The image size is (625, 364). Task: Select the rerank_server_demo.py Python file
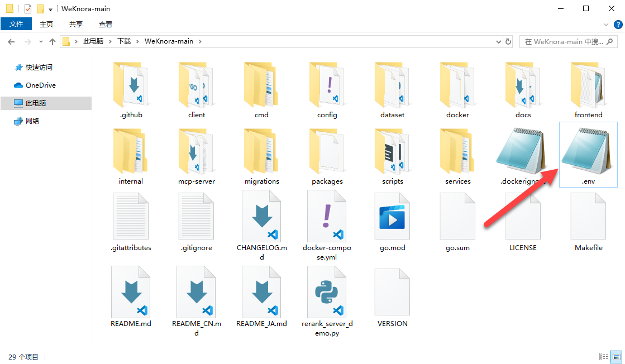coord(327,291)
